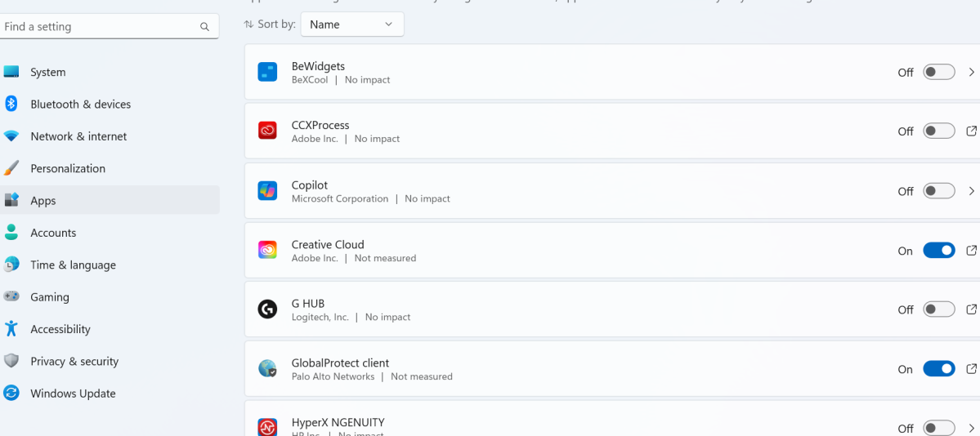Click the Accessibility figure icon

(x=11, y=328)
